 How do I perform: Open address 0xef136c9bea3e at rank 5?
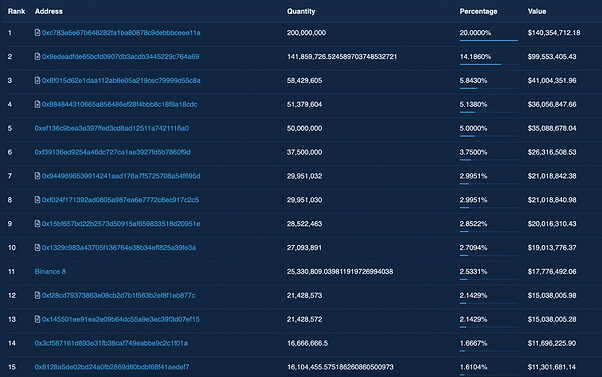click(x=112, y=128)
